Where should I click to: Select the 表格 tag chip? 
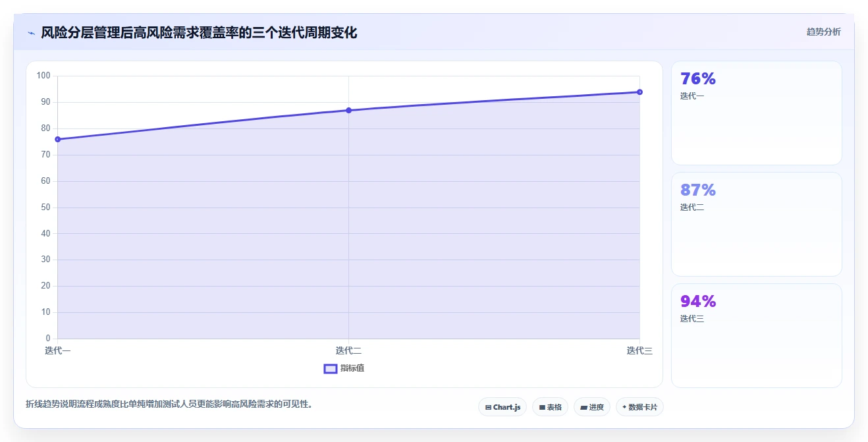550,407
